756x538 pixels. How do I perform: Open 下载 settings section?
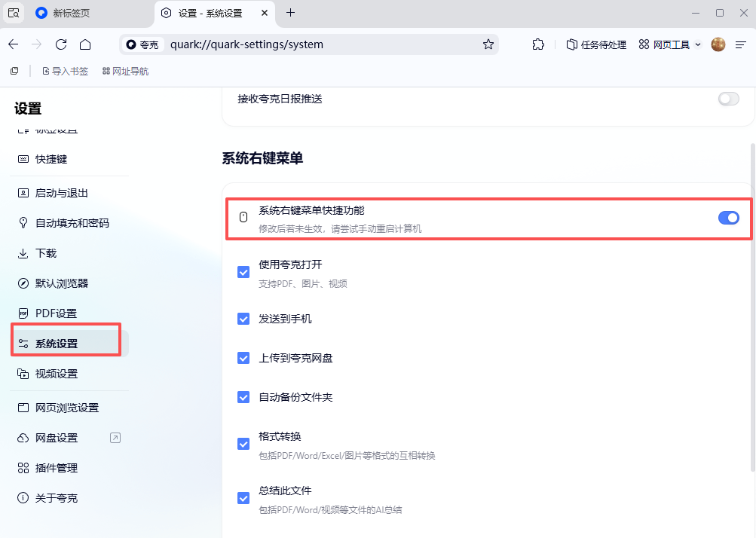click(69, 254)
